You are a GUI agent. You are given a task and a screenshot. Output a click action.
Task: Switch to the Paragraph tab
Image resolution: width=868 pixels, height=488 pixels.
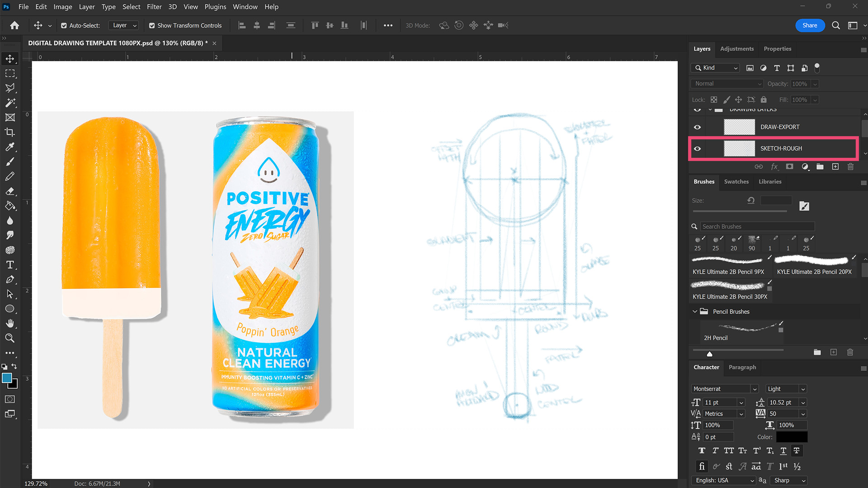pos(742,367)
